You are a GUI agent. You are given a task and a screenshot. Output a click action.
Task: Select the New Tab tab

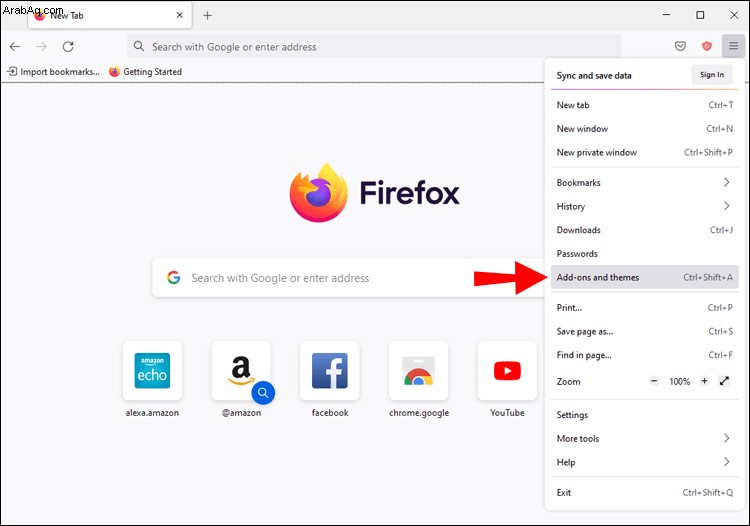pos(110,15)
